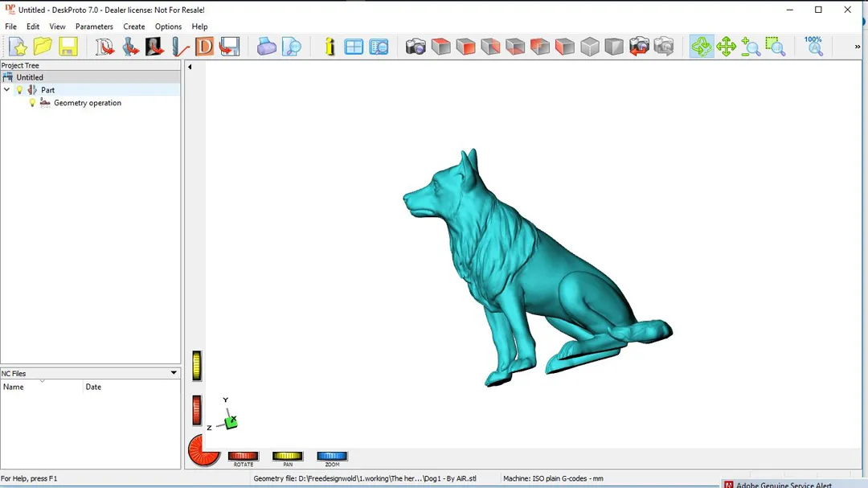Click the previous view camera icon with red arrow

639,47
